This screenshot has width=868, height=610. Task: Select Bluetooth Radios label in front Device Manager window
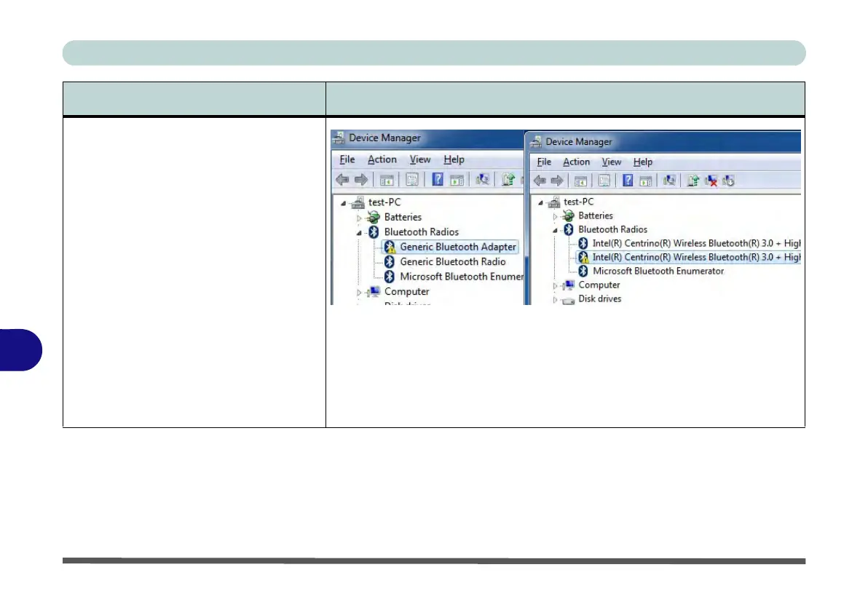pos(613,230)
